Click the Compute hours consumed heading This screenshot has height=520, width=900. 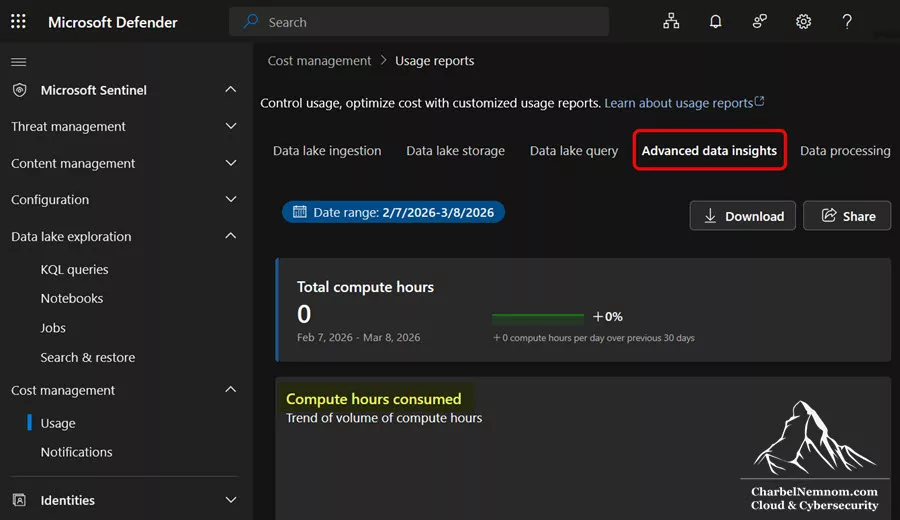pos(373,399)
